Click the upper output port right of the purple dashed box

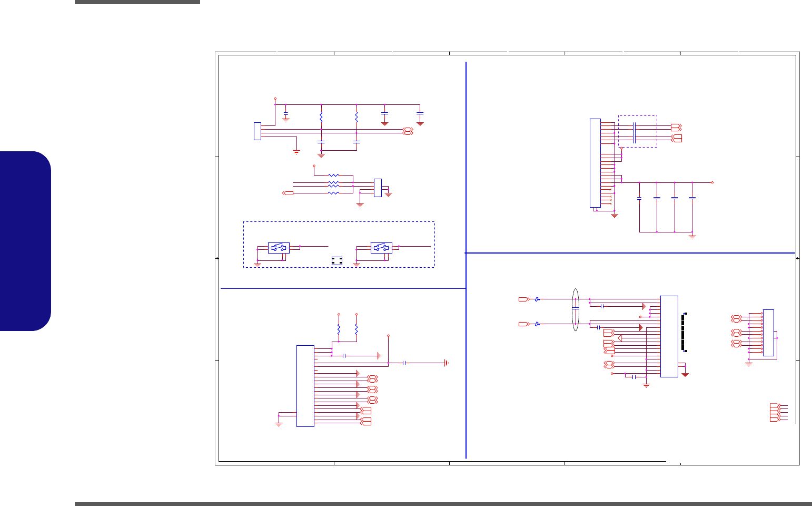[x=677, y=127]
